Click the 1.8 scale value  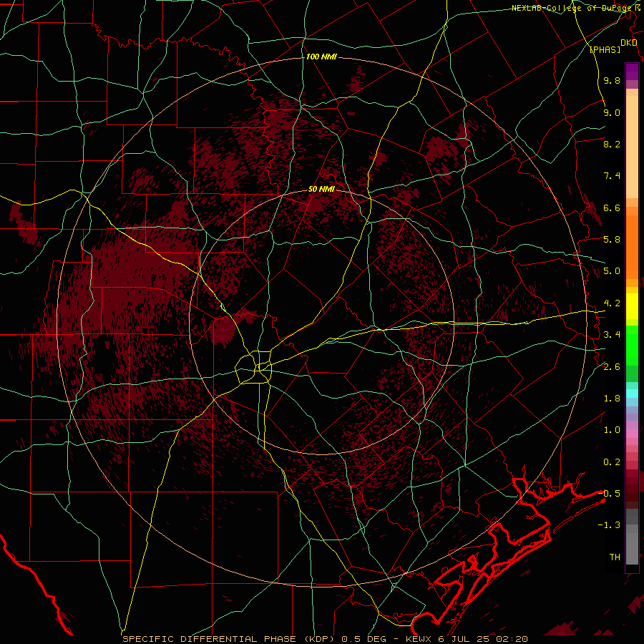612,399
